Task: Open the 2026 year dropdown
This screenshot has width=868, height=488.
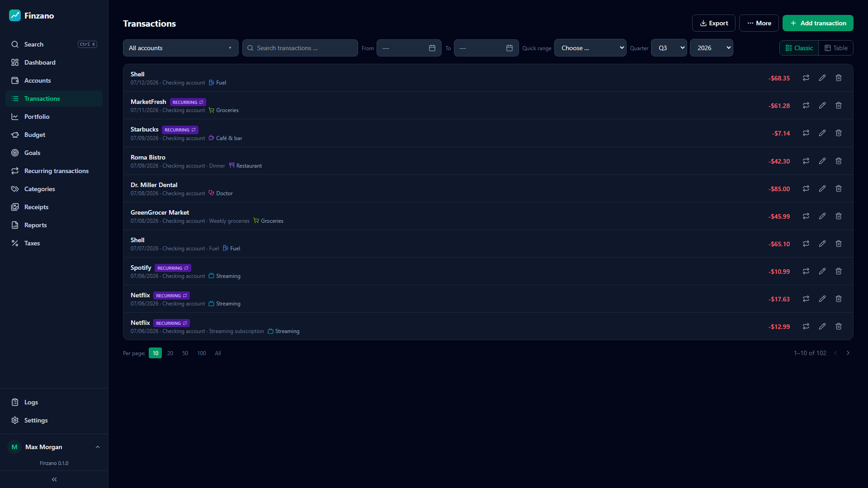Action: 711,48
